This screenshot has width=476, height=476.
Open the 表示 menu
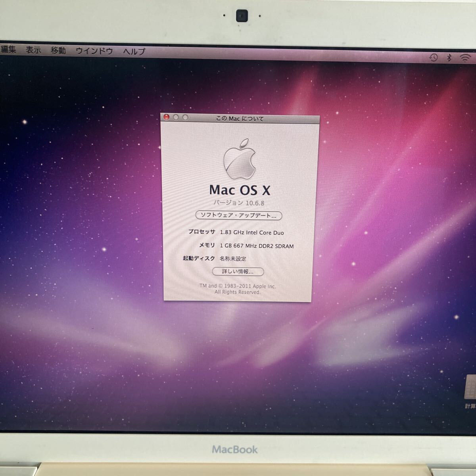tap(33, 50)
